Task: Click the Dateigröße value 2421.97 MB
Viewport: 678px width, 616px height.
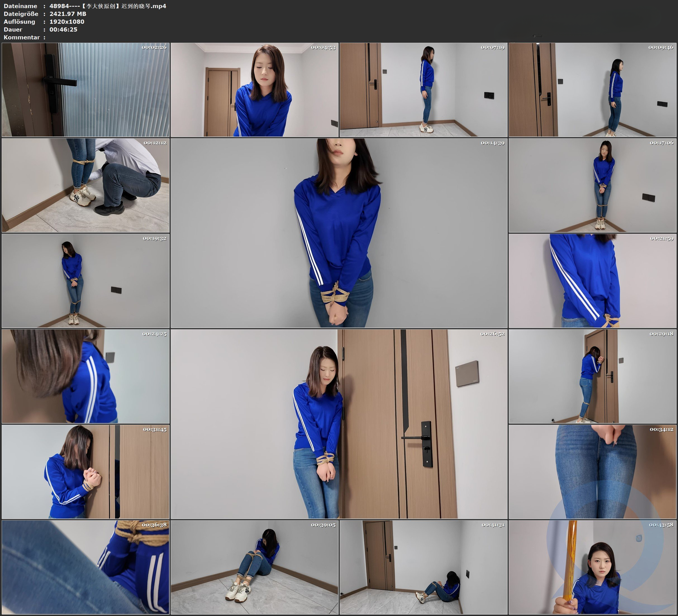Action: [68, 14]
